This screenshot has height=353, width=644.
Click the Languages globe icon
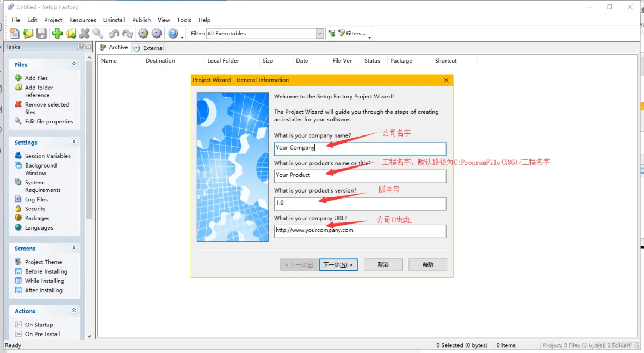point(18,227)
